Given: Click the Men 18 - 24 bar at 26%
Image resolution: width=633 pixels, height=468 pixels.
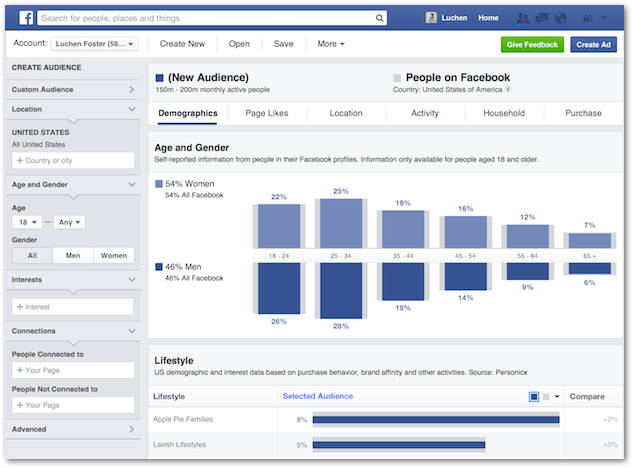Looking at the screenshot, I should pyautogui.click(x=279, y=288).
